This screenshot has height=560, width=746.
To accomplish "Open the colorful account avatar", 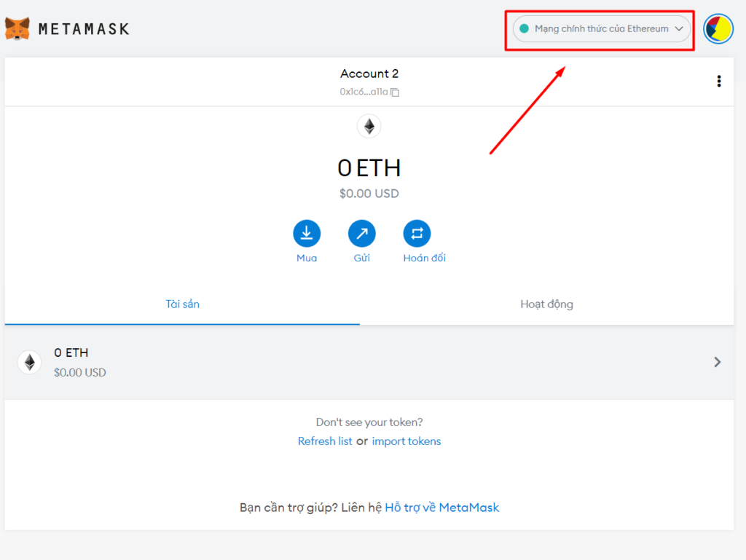I will pos(718,29).
